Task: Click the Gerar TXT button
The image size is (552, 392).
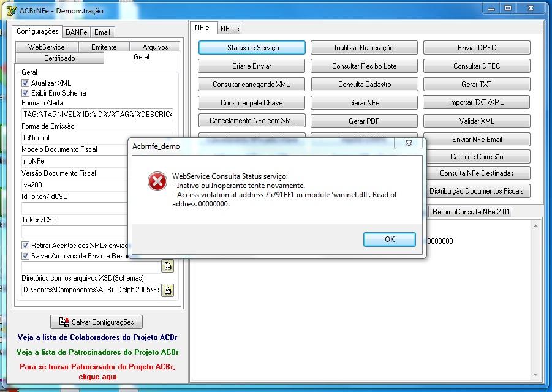Action: (477, 85)
